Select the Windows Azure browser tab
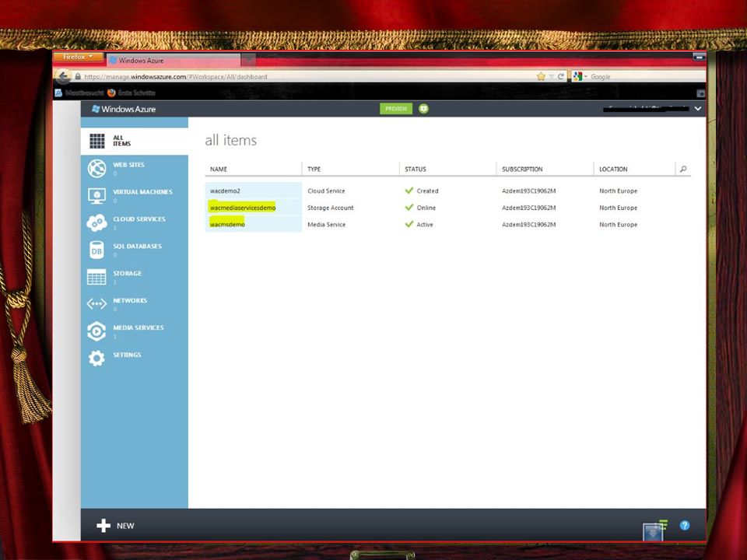 click(x=174, y=61)
